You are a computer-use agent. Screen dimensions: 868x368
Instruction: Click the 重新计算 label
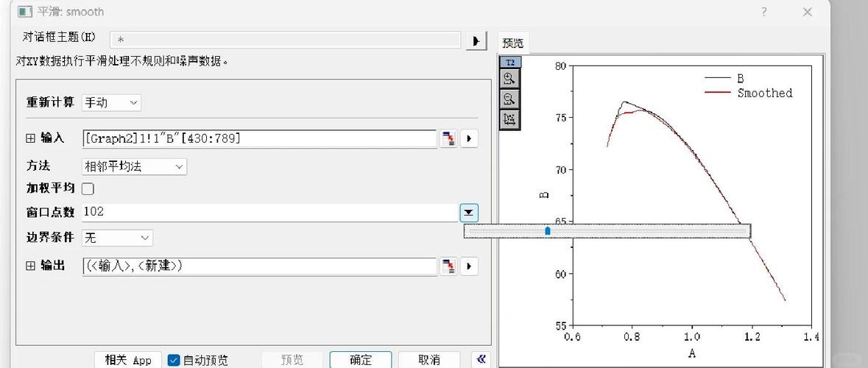pyautogui.click(x=50, y=102)
